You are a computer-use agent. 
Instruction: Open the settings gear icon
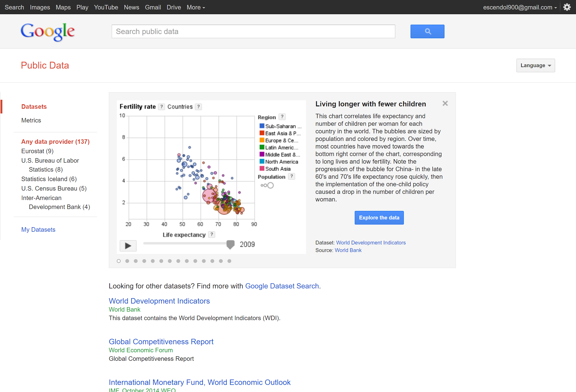[x=567, y=7]
